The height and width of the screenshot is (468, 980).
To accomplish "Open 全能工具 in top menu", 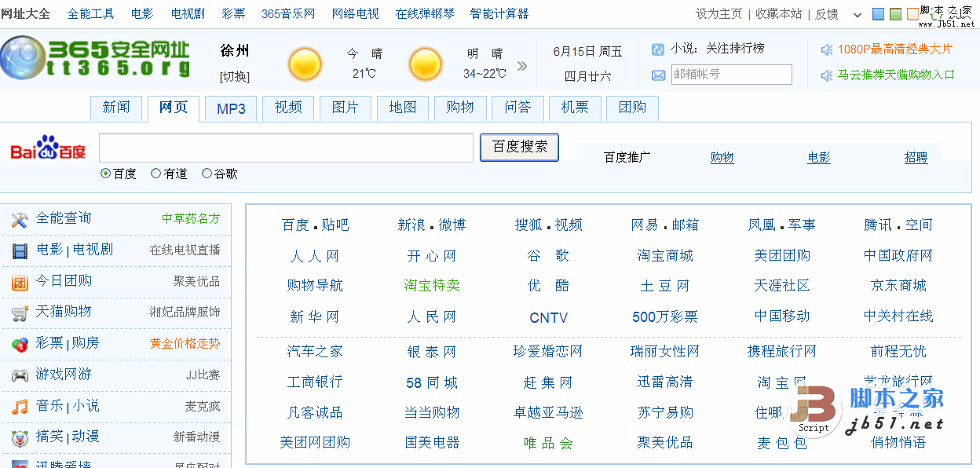I will (90, 13).
